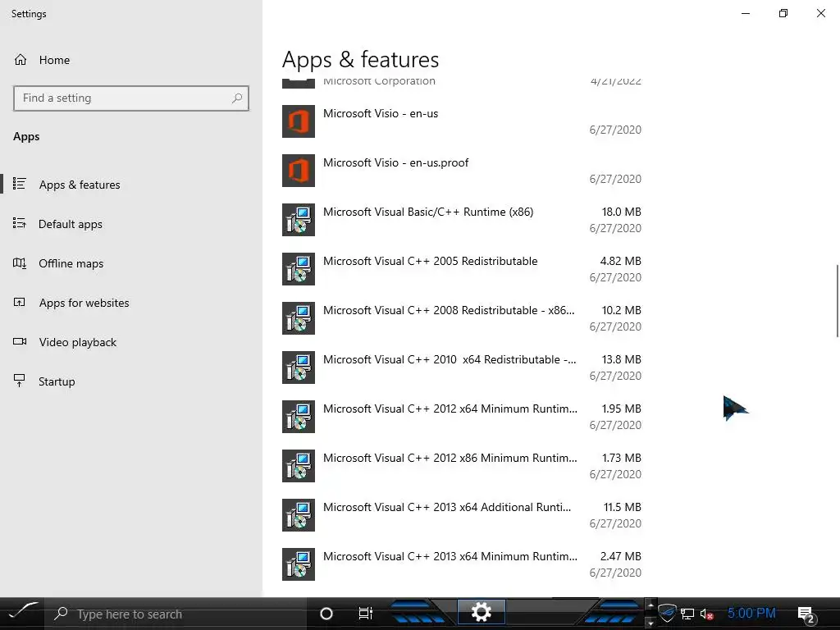This screenshot has width=840, height=630.
Task: Select Microsoft Visio - en-us.proof entry
Action: 462,171
